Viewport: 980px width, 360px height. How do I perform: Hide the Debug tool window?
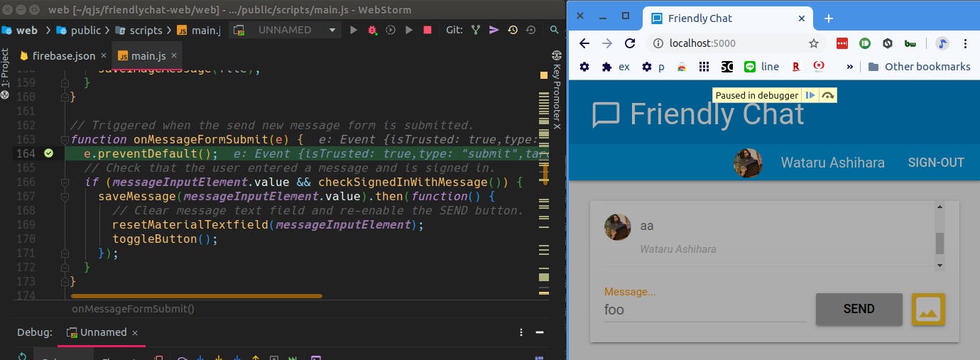click(540, 332)
